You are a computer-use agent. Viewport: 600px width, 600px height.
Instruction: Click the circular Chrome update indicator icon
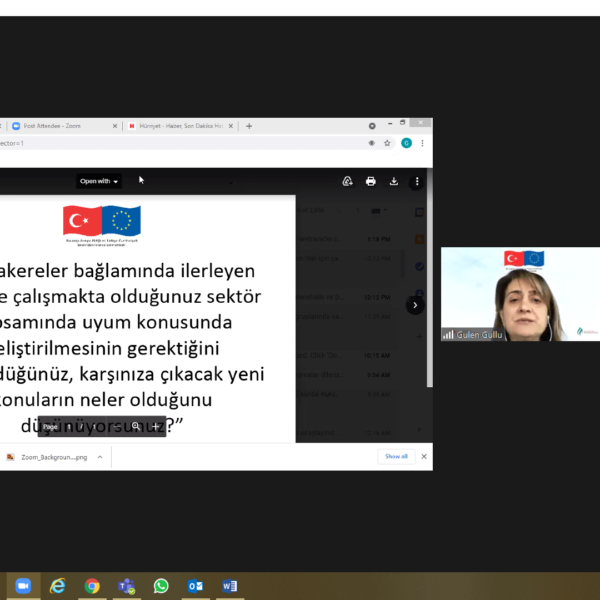click(372, 126)
